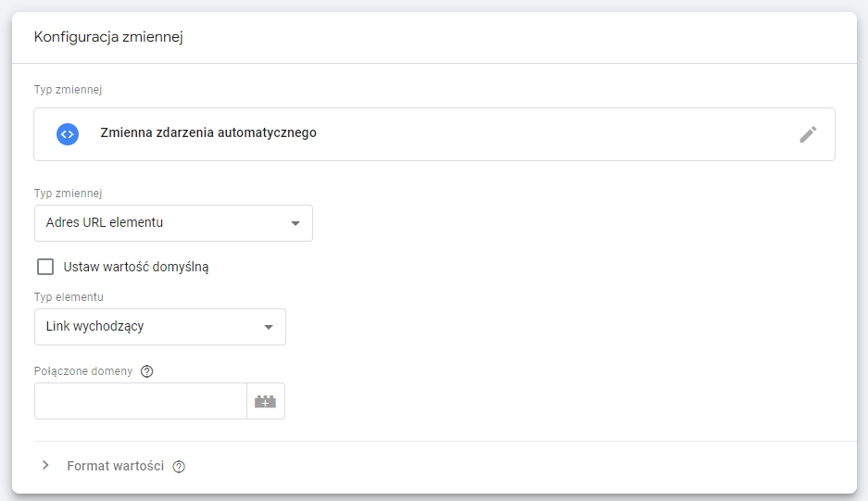Open help icon beside Format wartości
Viewport: 868px width, 501px height.
click(x=179, y=467)
